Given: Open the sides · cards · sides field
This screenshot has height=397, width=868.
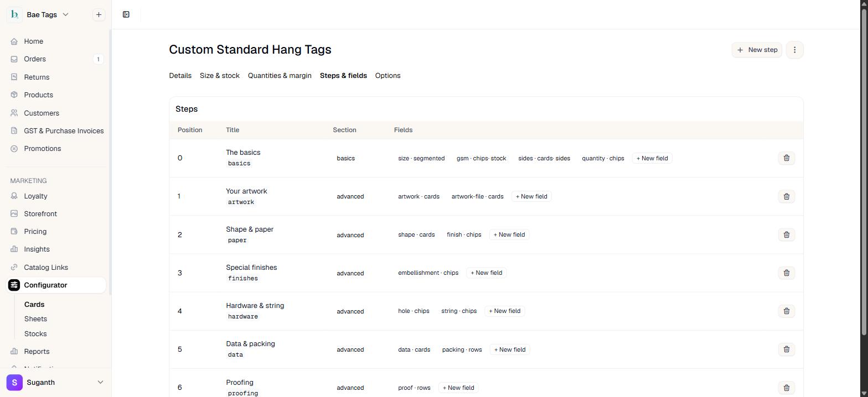Looking at the screenshot, I should pyautogui.click(x=544, y=158).
